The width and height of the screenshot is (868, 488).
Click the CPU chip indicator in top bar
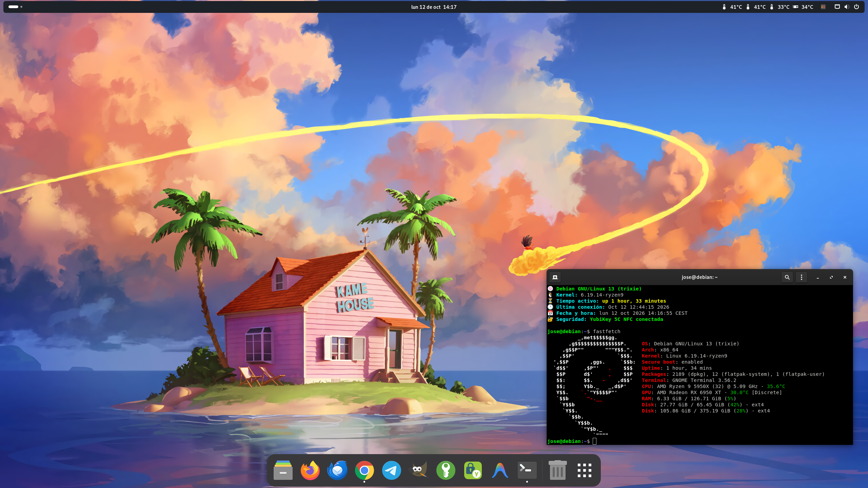[823, 7]
